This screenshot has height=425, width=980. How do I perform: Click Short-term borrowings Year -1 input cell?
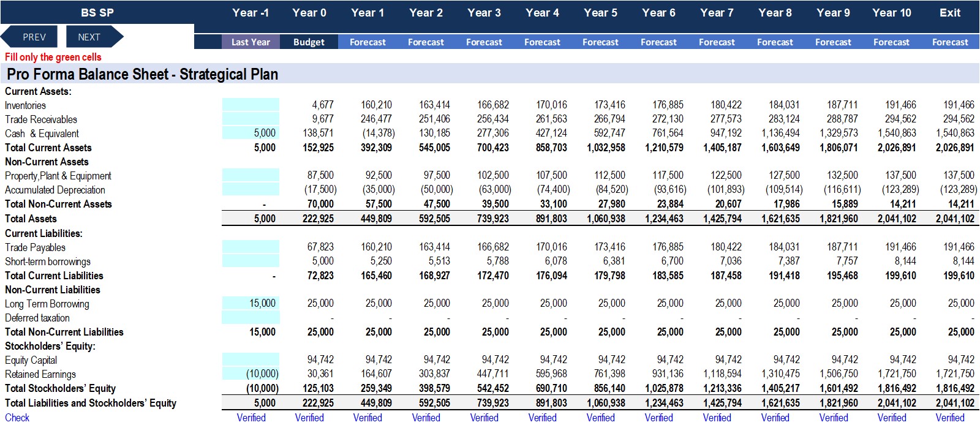point(251,261)
